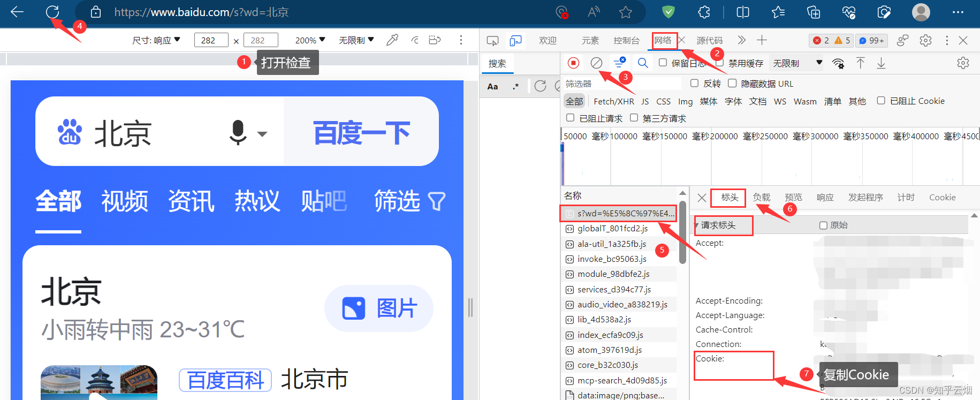The height and width of the screenshot is (400, 980).
Task: Import HAR file upload arrow
Action: [x=860, y=63]
